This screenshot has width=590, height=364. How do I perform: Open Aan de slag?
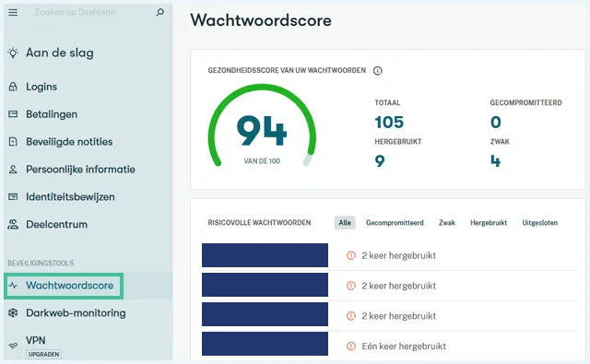pyautogui.click(x=60, y=53)
